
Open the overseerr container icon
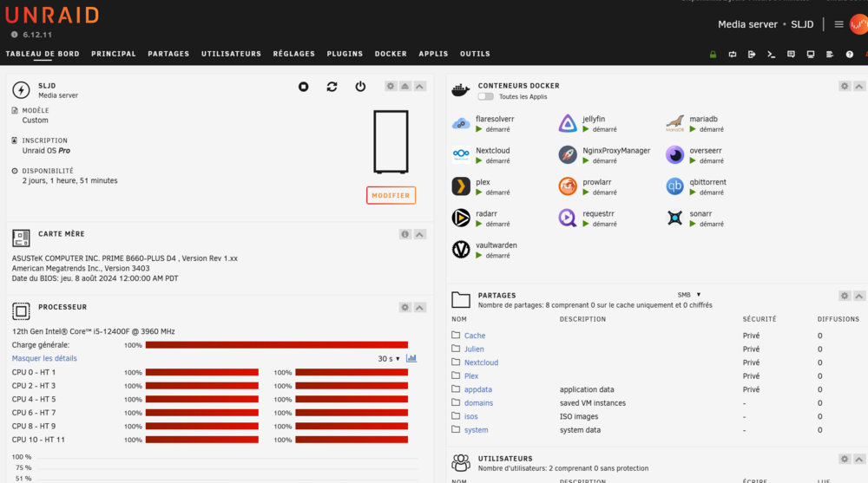[x=674, y=155]
